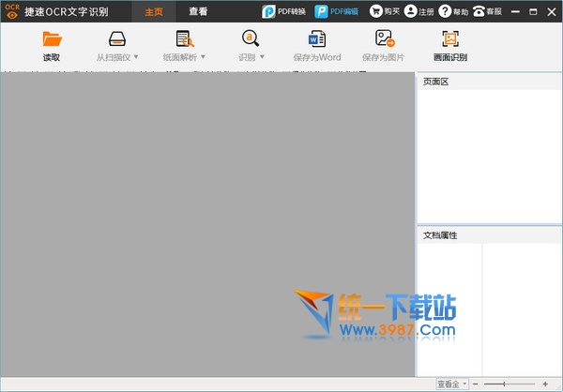Switch to the 查看 tab
The image size is (563, 392).
[198, 12]
